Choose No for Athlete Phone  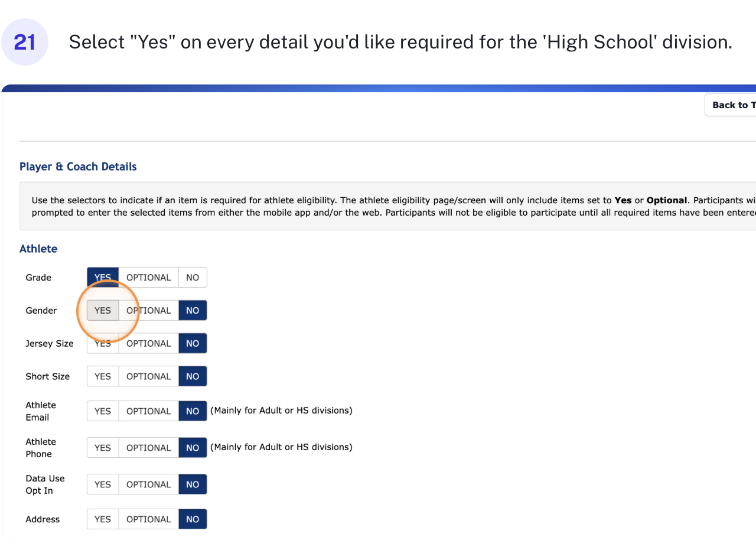click(193, 448)
